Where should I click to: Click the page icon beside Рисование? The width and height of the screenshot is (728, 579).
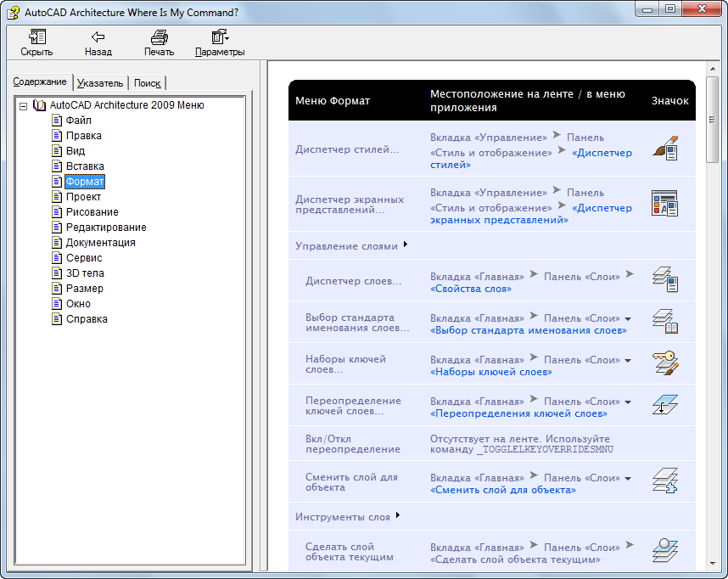coord(57,212)
